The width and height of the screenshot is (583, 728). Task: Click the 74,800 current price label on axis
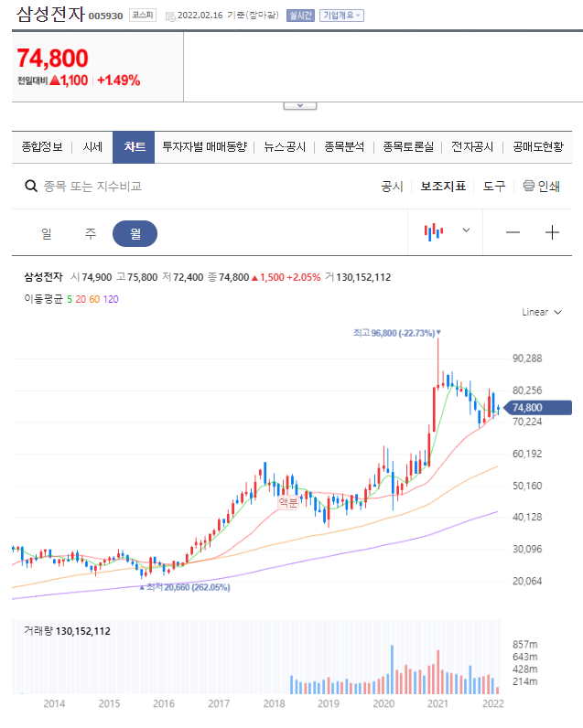(x=540, y=408)
